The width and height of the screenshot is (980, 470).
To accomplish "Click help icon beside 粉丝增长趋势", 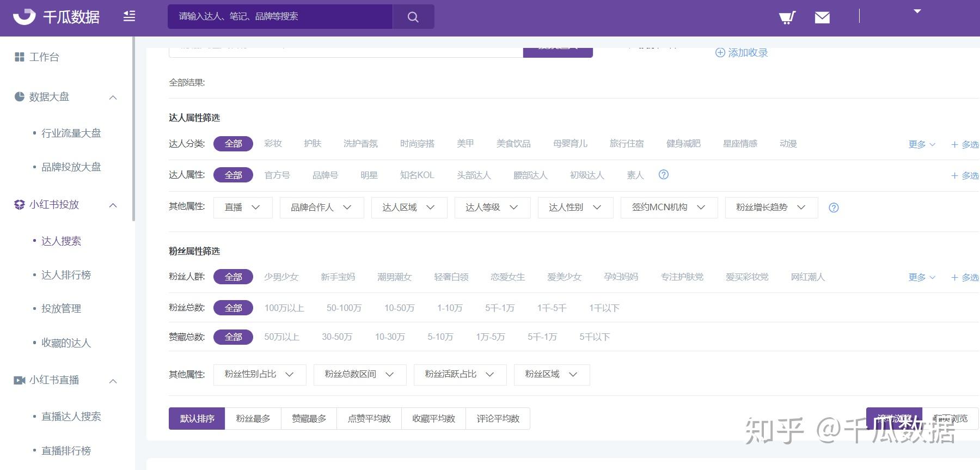I will [834, 207].
